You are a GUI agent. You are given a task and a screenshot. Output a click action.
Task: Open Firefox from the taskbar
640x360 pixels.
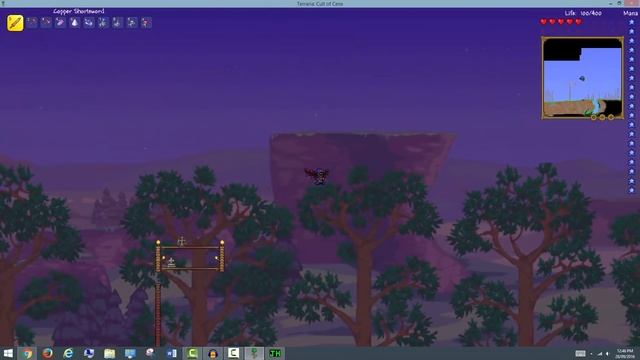click(x=48, y=353)
